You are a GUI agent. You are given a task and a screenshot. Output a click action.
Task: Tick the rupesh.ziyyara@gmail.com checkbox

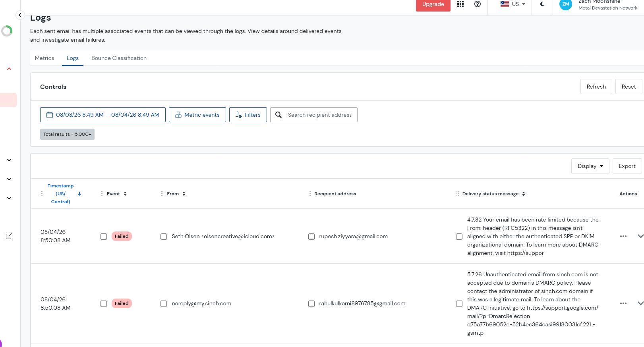(x=311, y=237)
